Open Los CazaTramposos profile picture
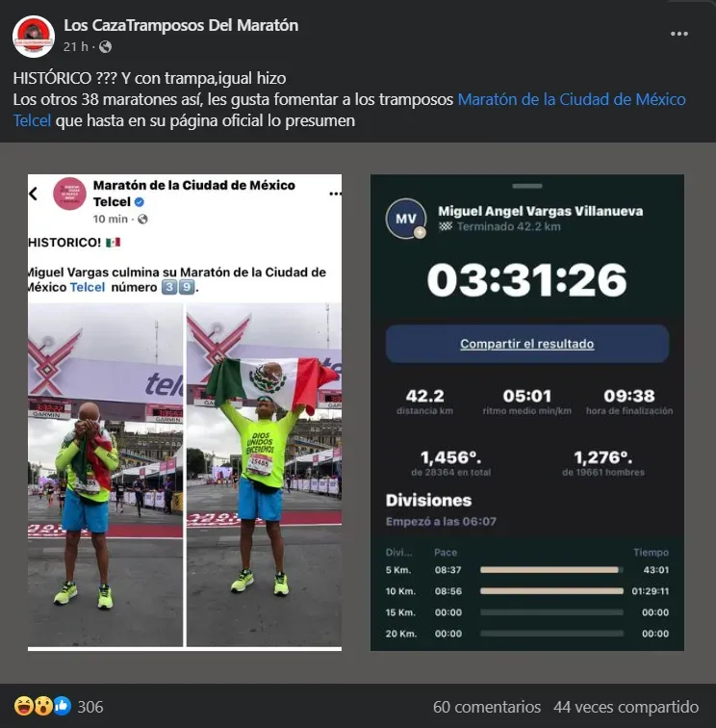 coord(34,37)
